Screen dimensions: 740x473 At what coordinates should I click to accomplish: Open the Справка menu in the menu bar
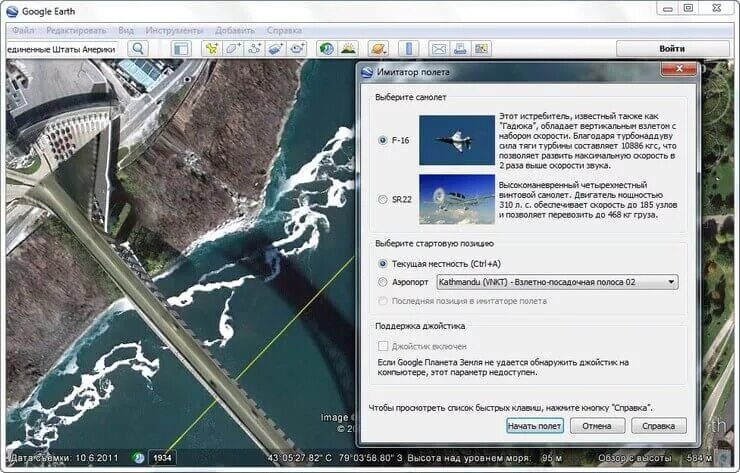pos(284,30)
